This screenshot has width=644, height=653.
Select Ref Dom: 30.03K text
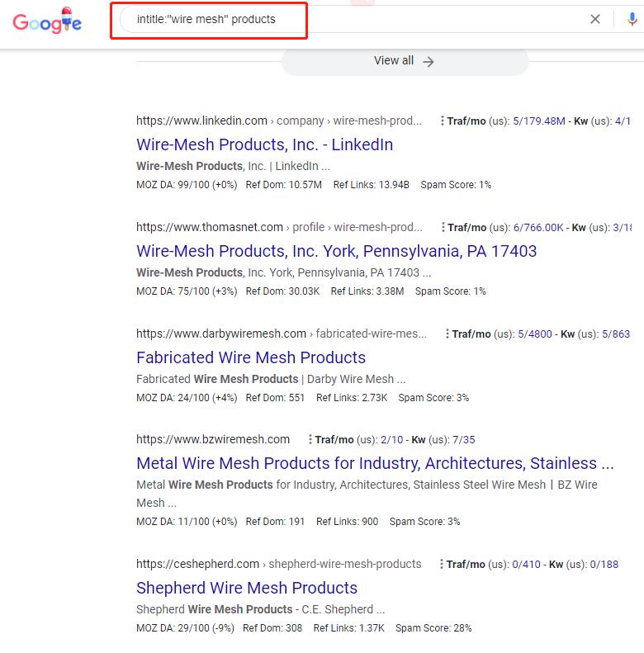282,291
